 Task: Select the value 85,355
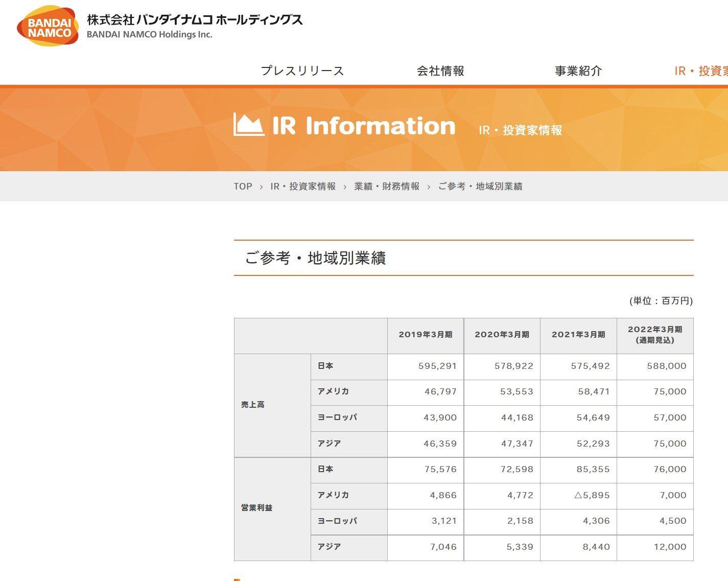pos(593,470)
